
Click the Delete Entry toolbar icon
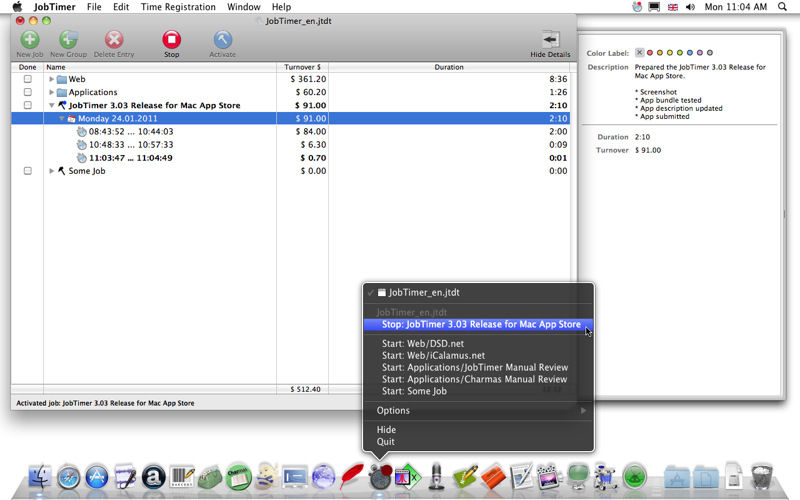pos(114,40)
